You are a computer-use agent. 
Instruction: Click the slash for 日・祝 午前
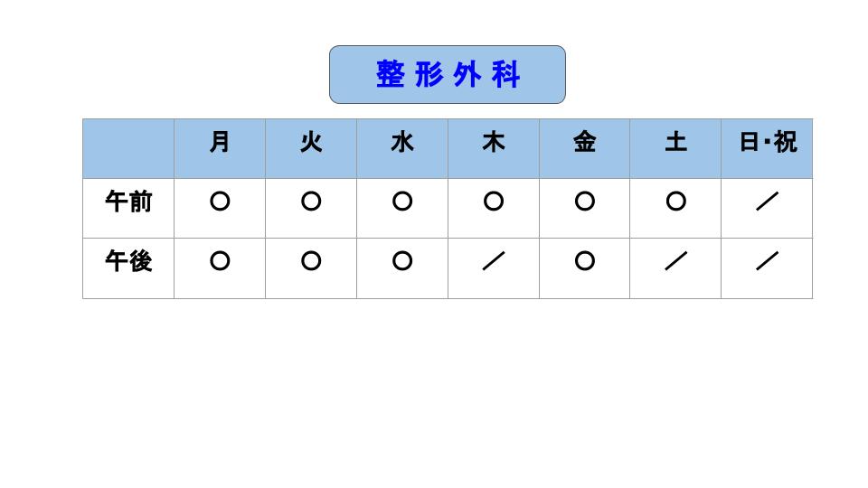click(x=768, y=201)
